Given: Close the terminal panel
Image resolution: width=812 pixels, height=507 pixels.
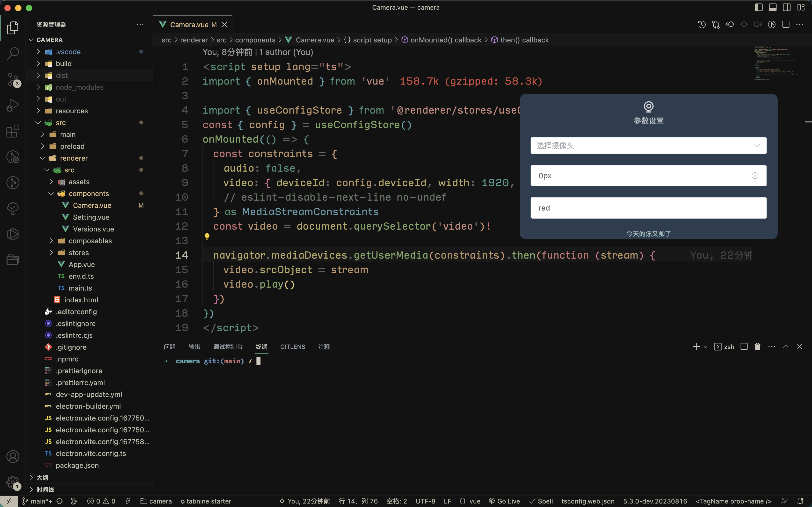Looking at the screenshot, I should pos(800,346).
